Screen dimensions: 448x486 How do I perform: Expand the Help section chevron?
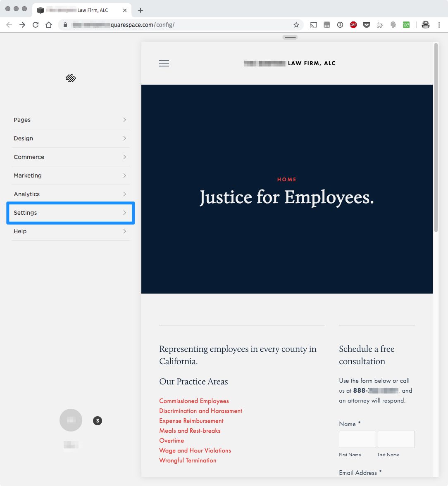tap(124, 231)
